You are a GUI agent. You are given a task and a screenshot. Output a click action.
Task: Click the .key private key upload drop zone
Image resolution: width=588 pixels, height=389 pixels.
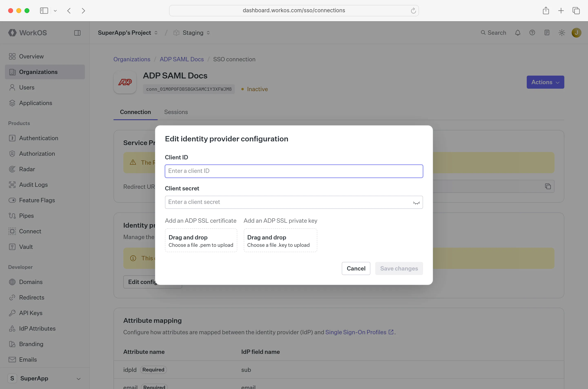coord(280,240)
